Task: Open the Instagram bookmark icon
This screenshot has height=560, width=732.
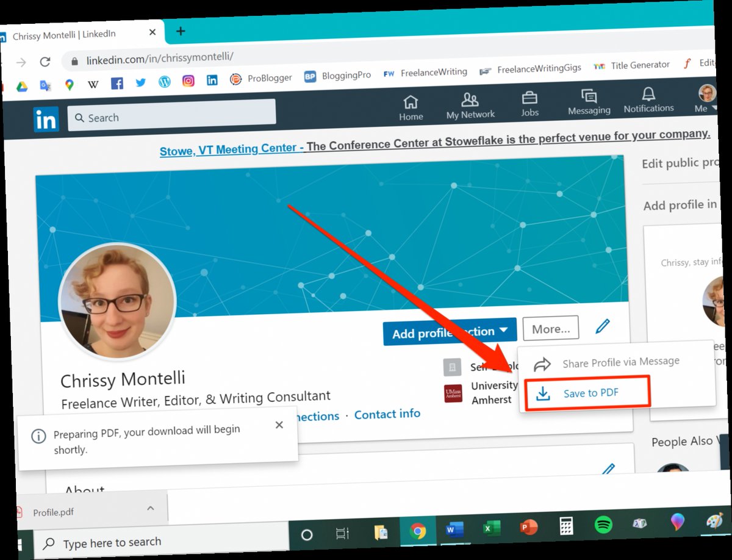Action: (188, 81)
